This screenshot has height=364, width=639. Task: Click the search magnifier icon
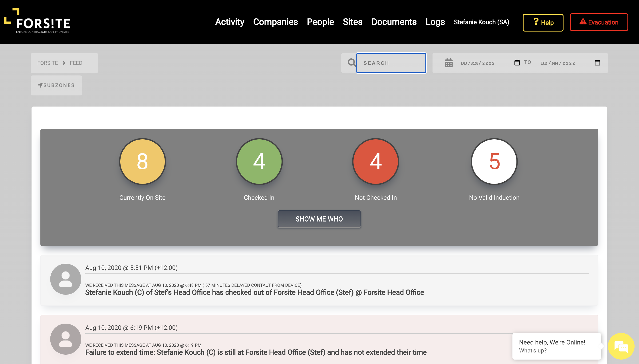[x=351, y=63]
